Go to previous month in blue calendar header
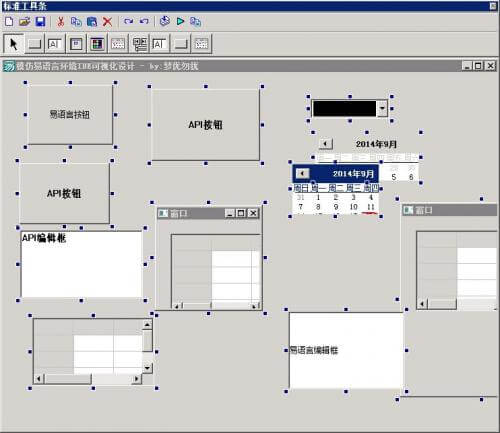500x433 pixels. (302, 173)
